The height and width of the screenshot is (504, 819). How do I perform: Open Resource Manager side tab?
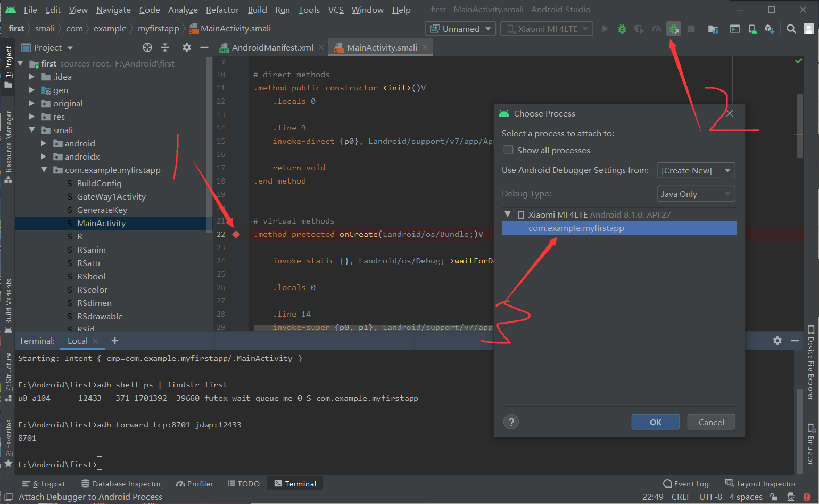pyautogui.click(x=9, y=147)
